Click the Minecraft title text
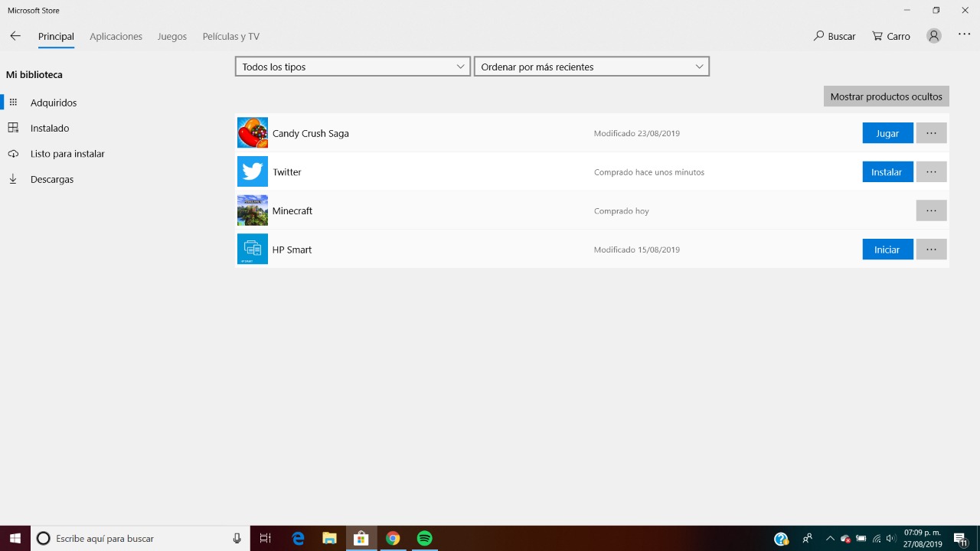 (x=292, y=210)
